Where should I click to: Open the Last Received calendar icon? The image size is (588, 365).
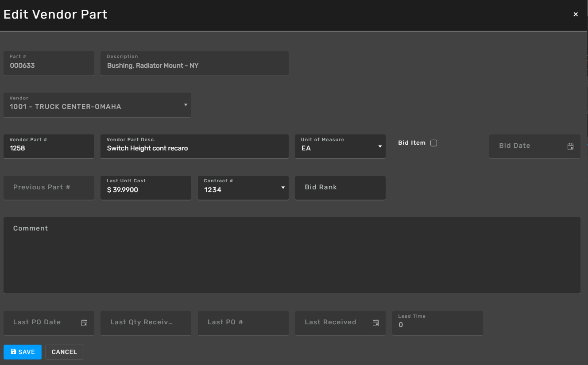click(x=375, y=323)
